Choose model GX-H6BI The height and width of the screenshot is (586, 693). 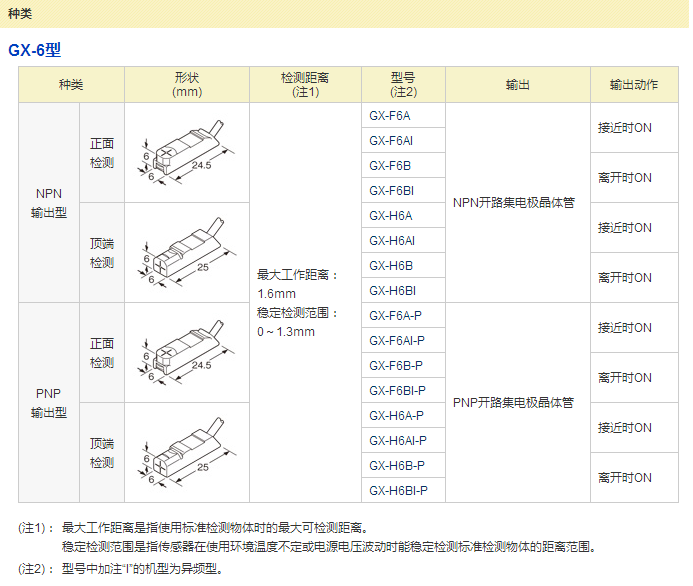point(391,290)
